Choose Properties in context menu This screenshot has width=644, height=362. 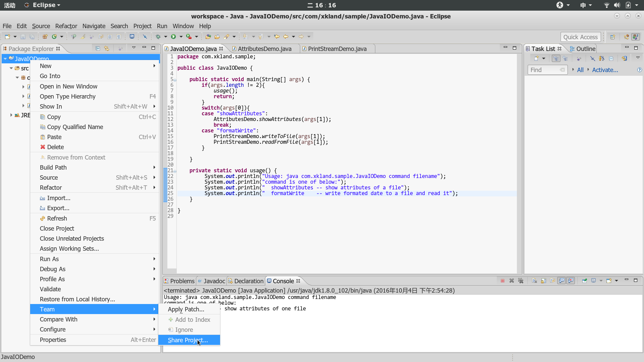tap(95, 340)
